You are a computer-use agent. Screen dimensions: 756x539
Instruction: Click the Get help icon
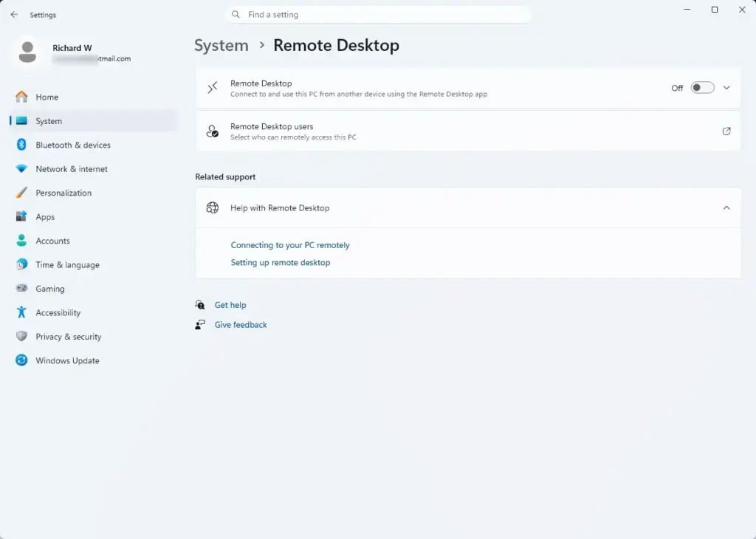point(200,305)
